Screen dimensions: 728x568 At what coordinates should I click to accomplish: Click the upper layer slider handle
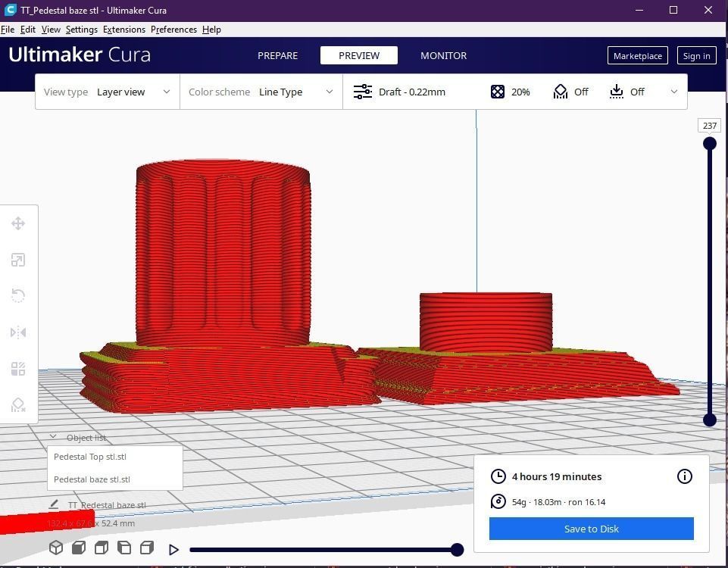(x=709, y=143)
